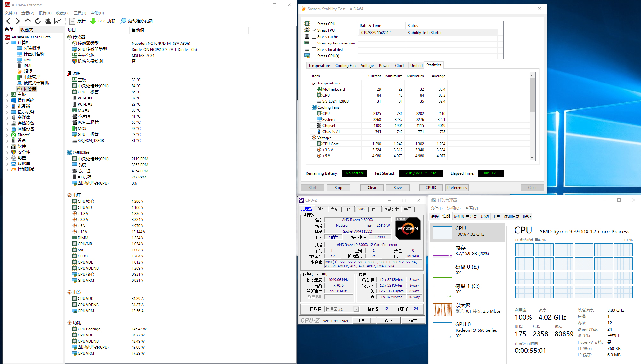Viewport: 641px width, 364px height.
Task: Click the Preferences button
Action: coord(457,188)
